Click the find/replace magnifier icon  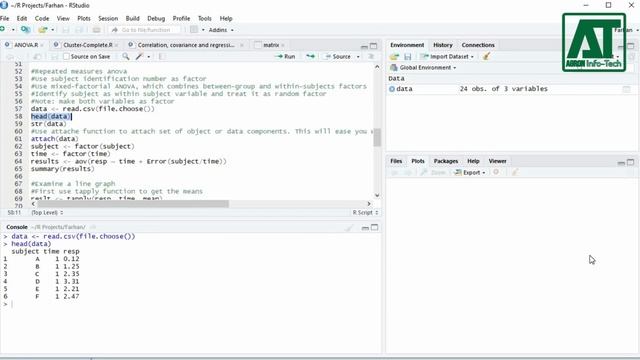[x=126, y=56]
